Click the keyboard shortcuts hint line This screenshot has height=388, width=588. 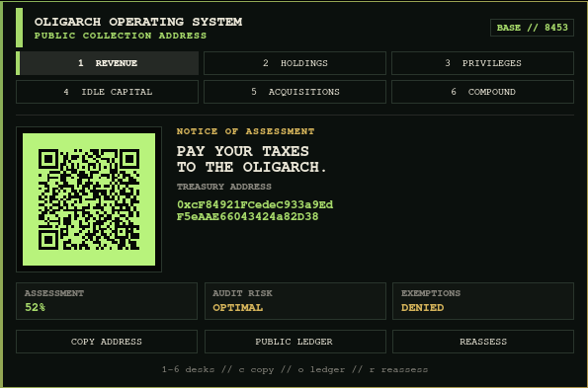[294, 369]
